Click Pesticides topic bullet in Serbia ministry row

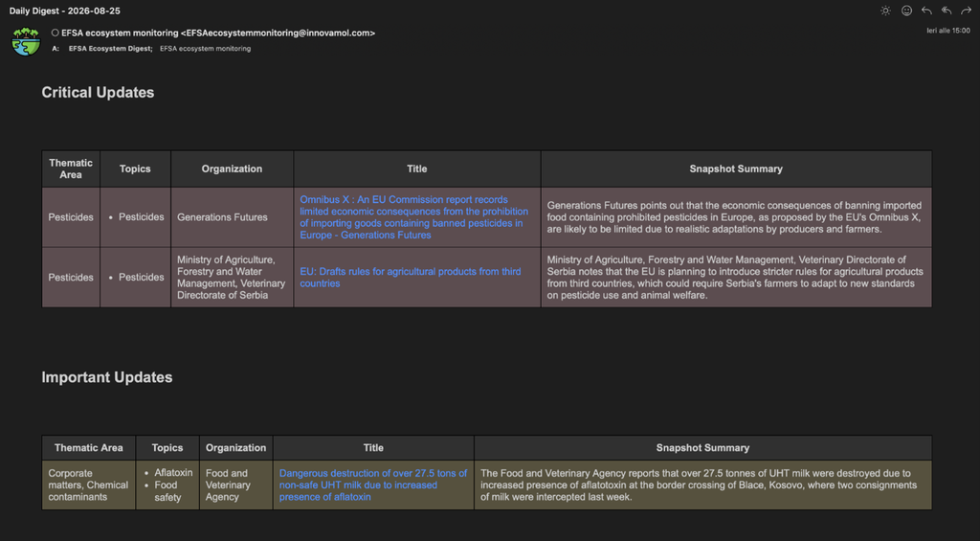coord(142,277)
